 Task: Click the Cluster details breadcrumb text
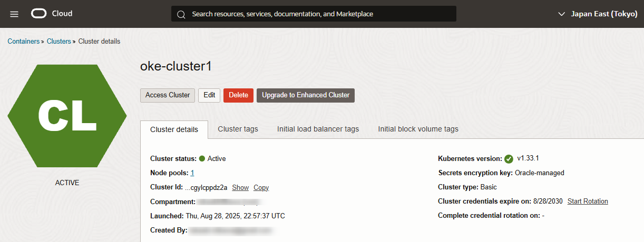(99, 41)
